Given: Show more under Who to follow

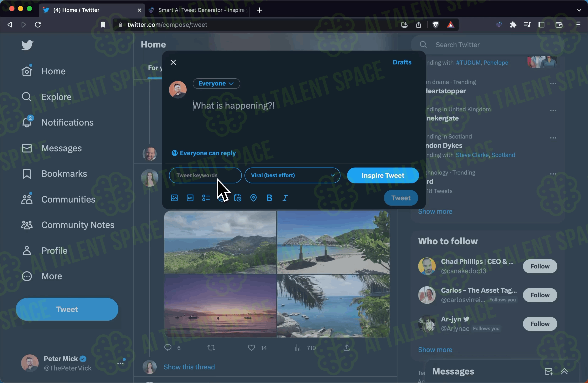Looking at the screenshot, I should tap(435, 350).
